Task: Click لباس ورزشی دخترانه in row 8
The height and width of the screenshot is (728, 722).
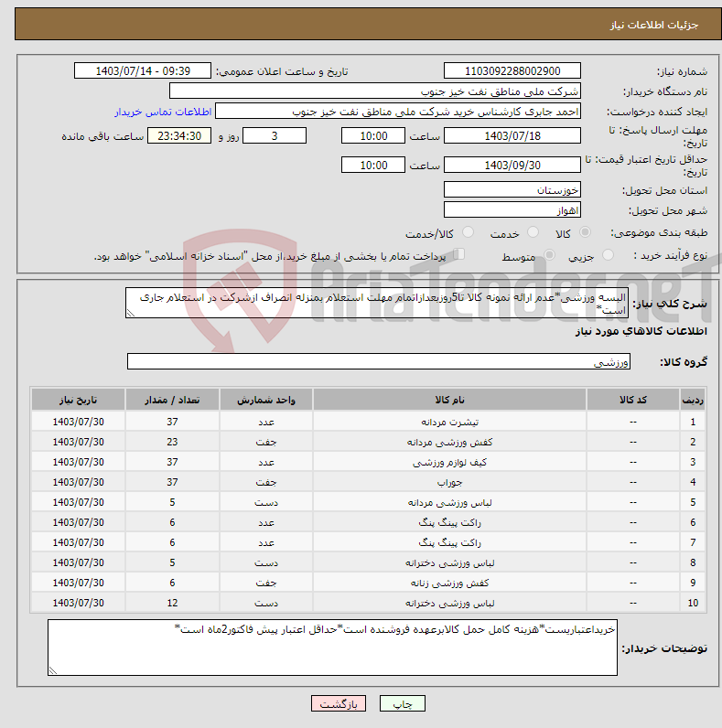Action: [449, 562]
